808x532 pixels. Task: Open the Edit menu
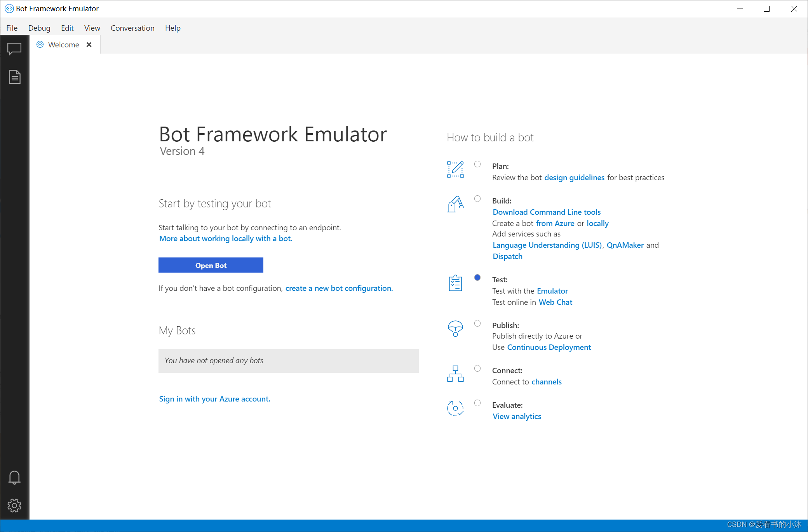coord(67,28)
